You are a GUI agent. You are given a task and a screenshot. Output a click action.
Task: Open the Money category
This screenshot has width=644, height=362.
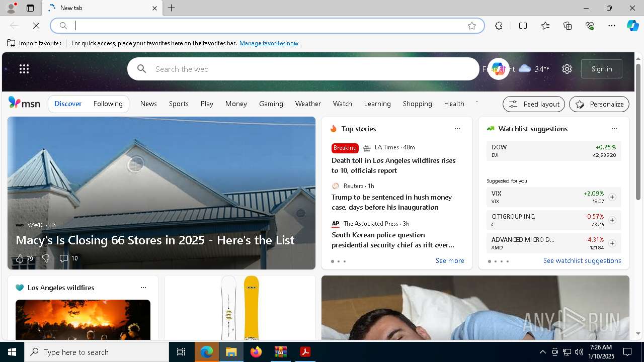click(x=236, y=104)
